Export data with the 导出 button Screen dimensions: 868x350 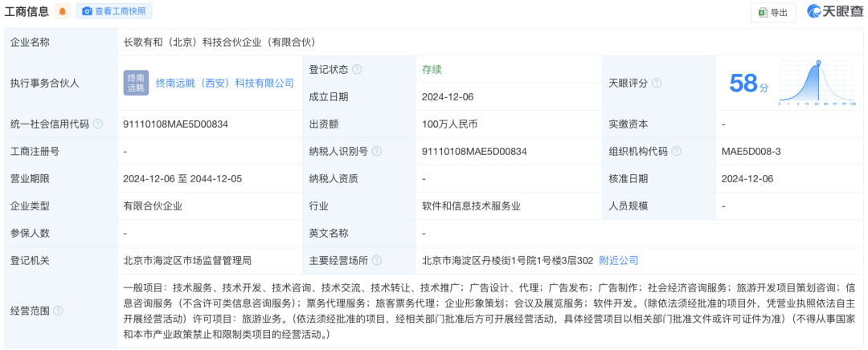[773, 13]
